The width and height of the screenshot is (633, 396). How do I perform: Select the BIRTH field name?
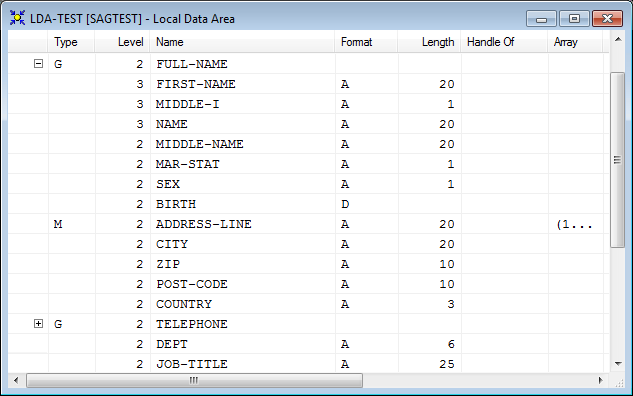(176, 204)
